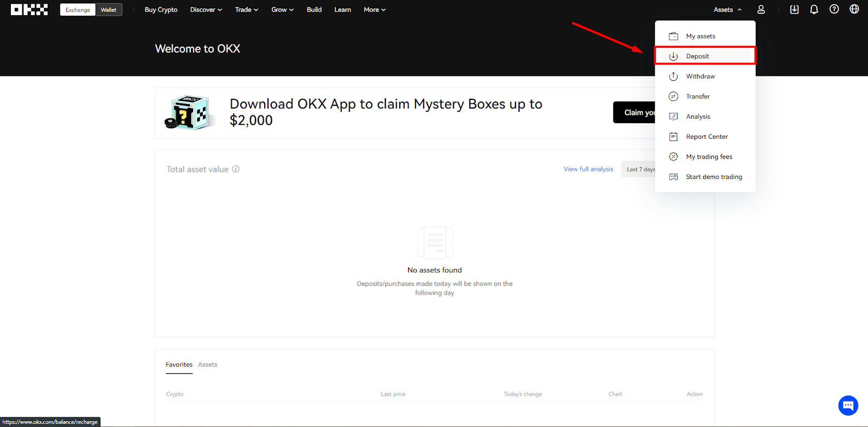Open the notifications bell

coord(814,10)
